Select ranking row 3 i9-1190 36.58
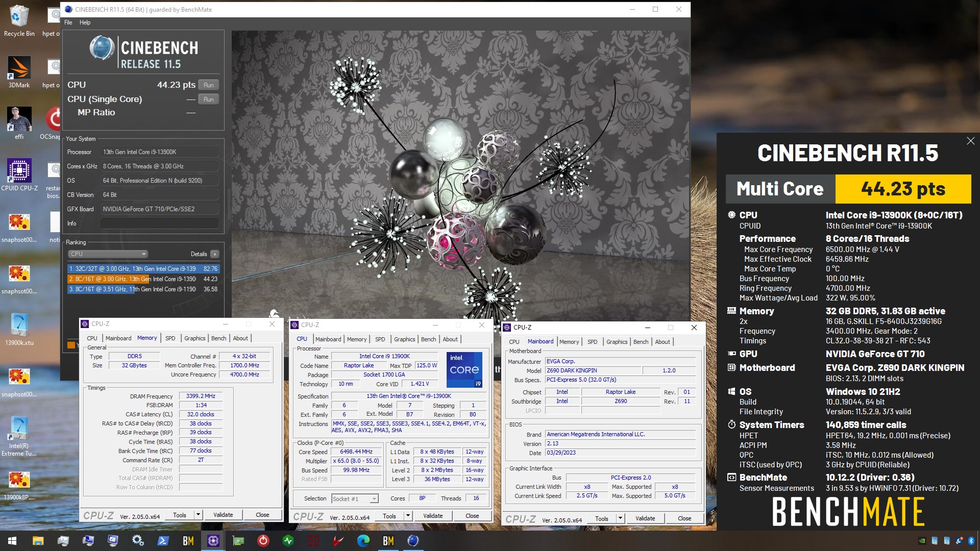The image size is (980, 551). 143,289
